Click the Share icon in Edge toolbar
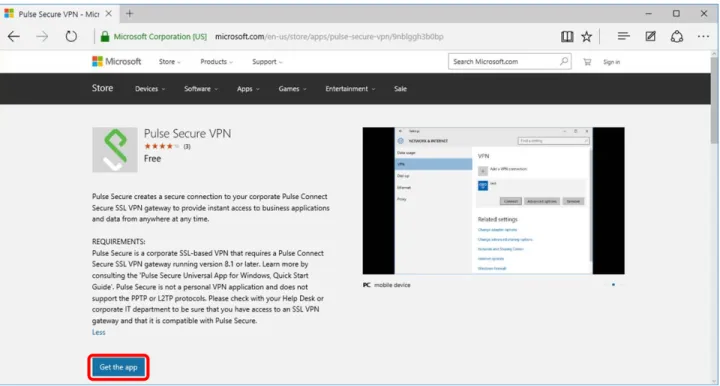 677,36
